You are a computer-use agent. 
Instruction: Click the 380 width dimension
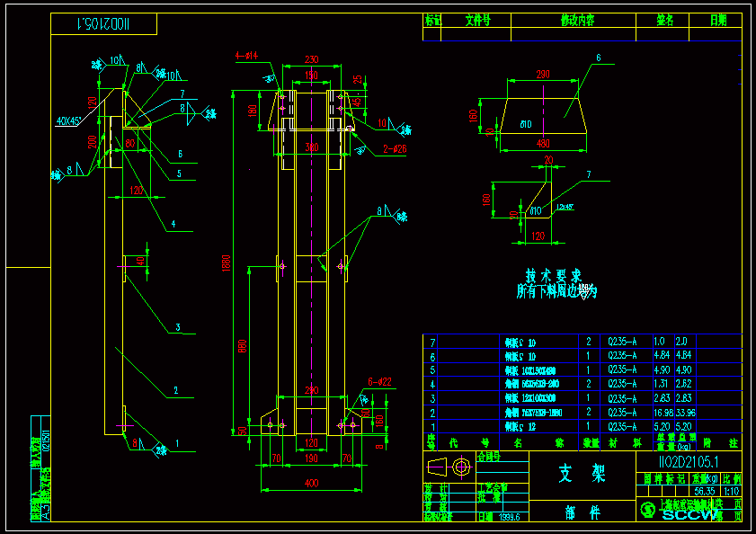[311, 147]
